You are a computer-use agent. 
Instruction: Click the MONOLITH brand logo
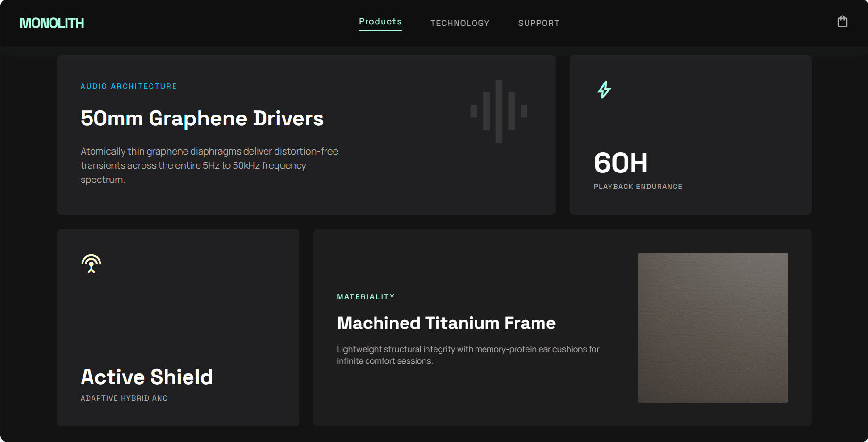pyautogui.click(x=52, y=23)
